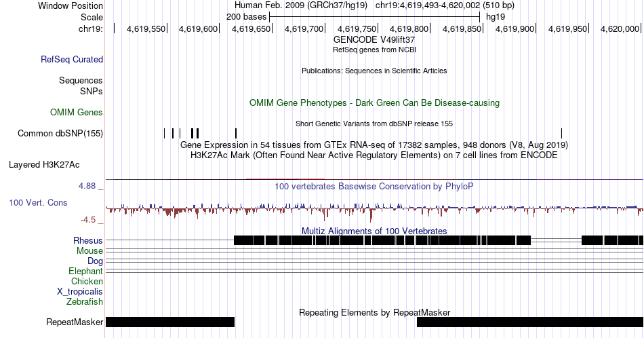This screenshot has width=644, height=338.
Task: Click the -4.5 PhyloP axis minimum
Action: 88,220
